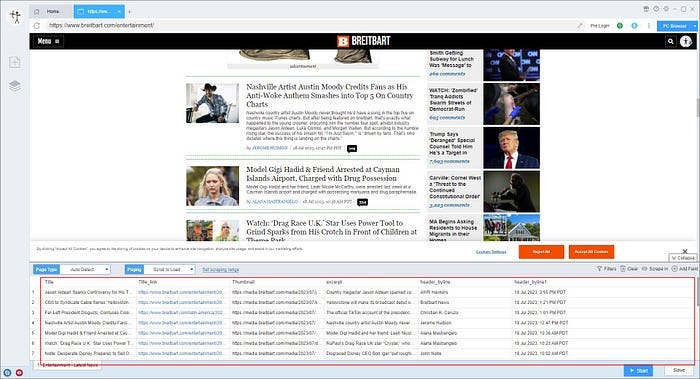The image size is (700, 379).
Task: Open the new task plus icon in sidebar
Action: coord(15,62)
